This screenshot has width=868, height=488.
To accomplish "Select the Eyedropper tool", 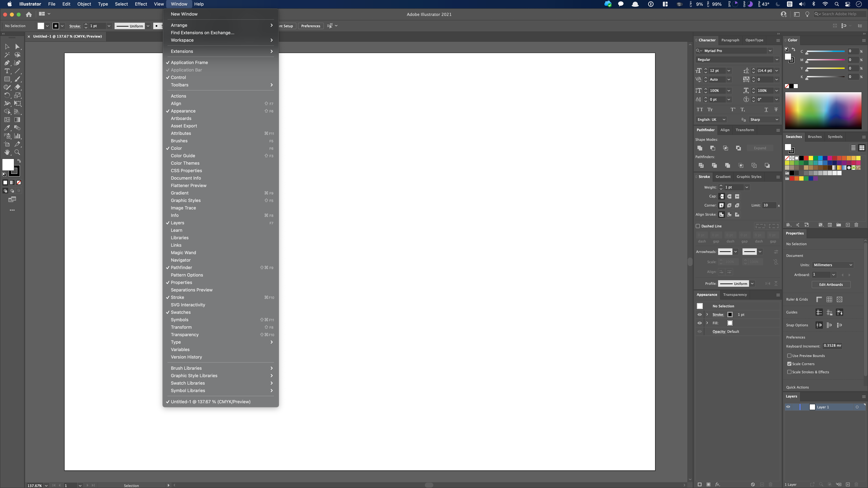I will [x=7, y=128].
